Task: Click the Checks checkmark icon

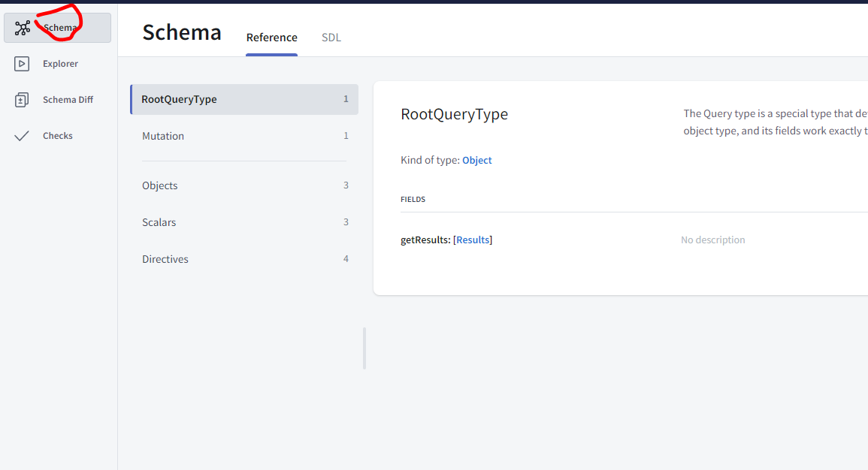Action: (x=22, y=135)
